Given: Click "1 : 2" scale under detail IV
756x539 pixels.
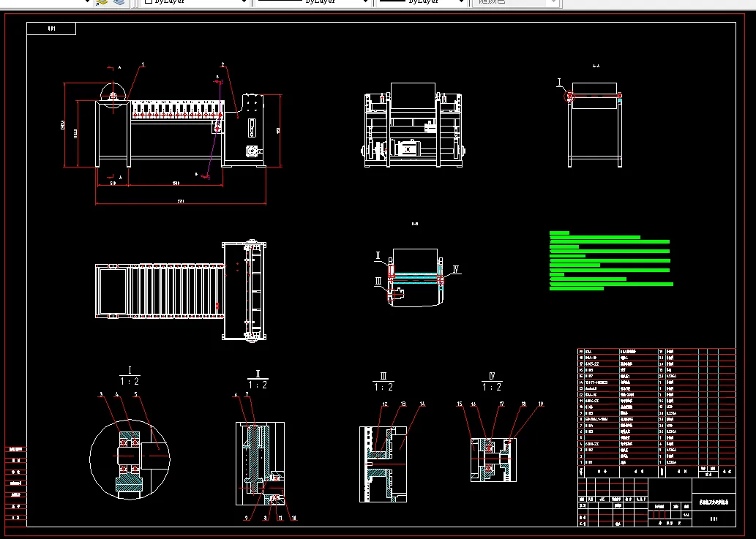Looking at the screenshot, I should coord(492,387).
